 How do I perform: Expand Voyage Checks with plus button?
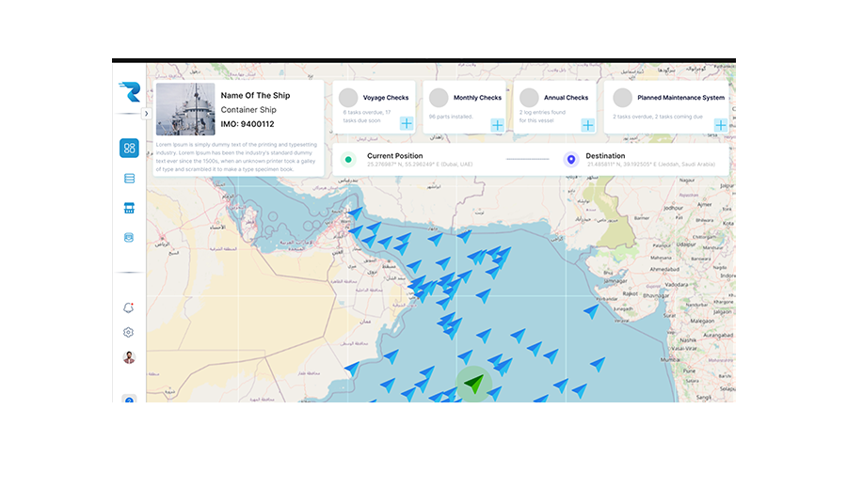tap(407, 124)
